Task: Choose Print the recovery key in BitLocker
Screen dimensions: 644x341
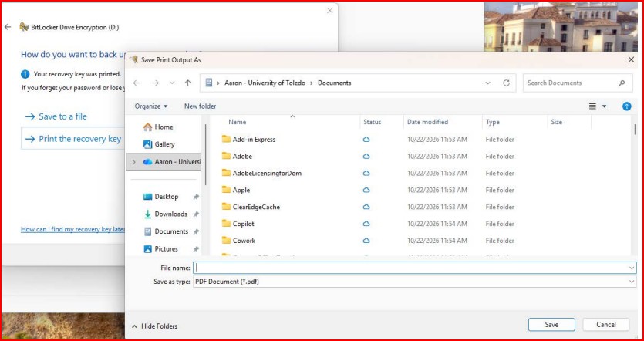Action: [73, 139]
